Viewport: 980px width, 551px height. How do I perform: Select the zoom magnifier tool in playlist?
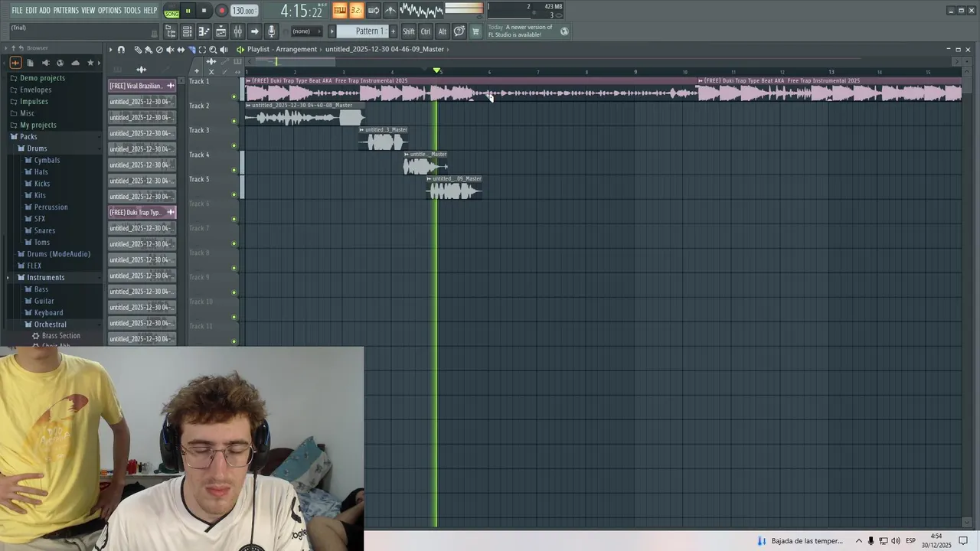point(213,50)
